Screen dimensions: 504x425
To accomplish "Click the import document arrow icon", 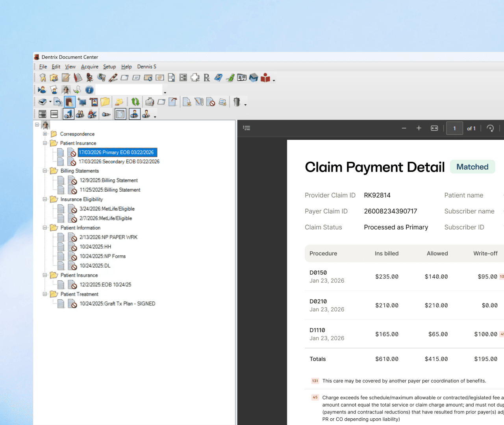I will coord(57,102).
